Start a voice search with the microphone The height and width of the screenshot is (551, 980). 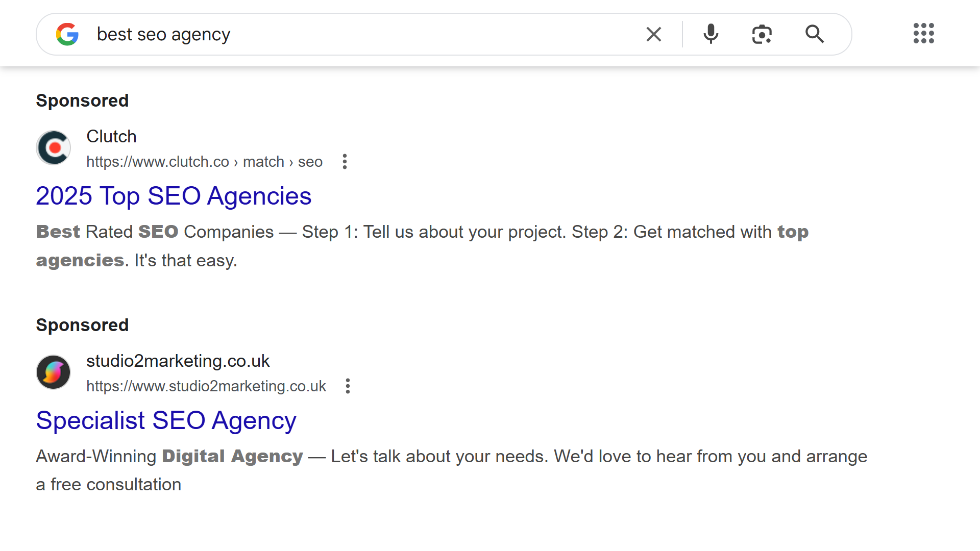point(710,34)
